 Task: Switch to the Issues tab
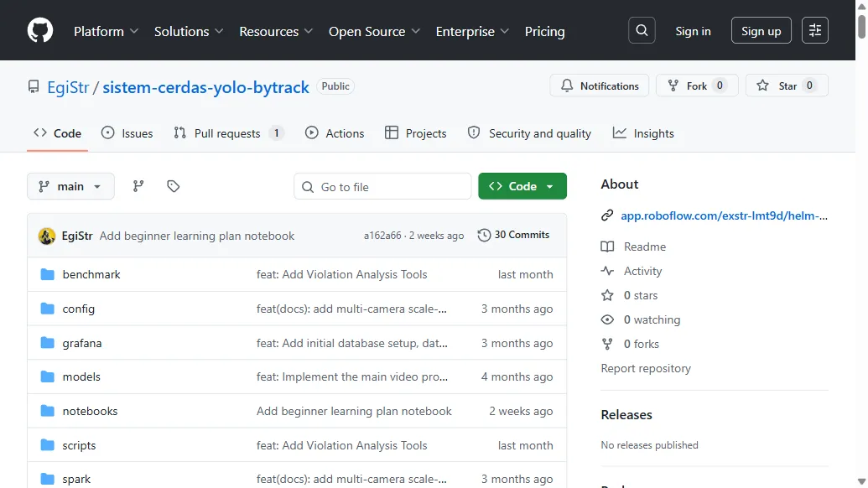[x=127, y=133]
